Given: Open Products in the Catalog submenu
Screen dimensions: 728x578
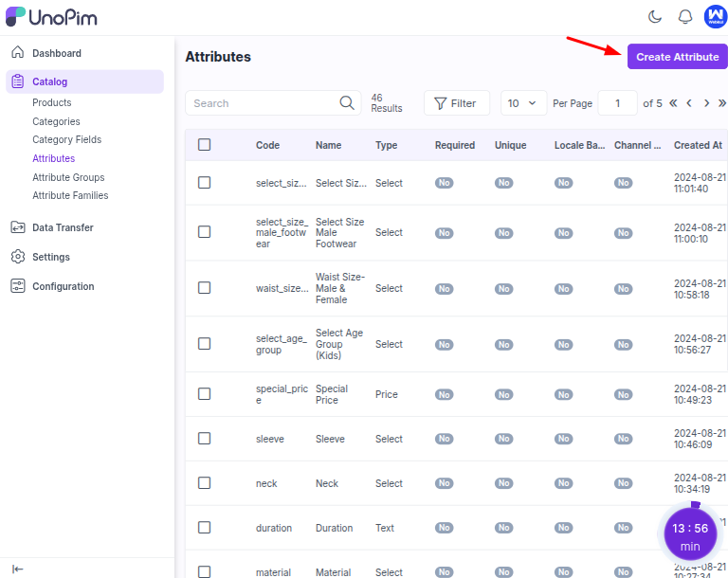Looking at the screenshot, I should click(x=52, y=102).
